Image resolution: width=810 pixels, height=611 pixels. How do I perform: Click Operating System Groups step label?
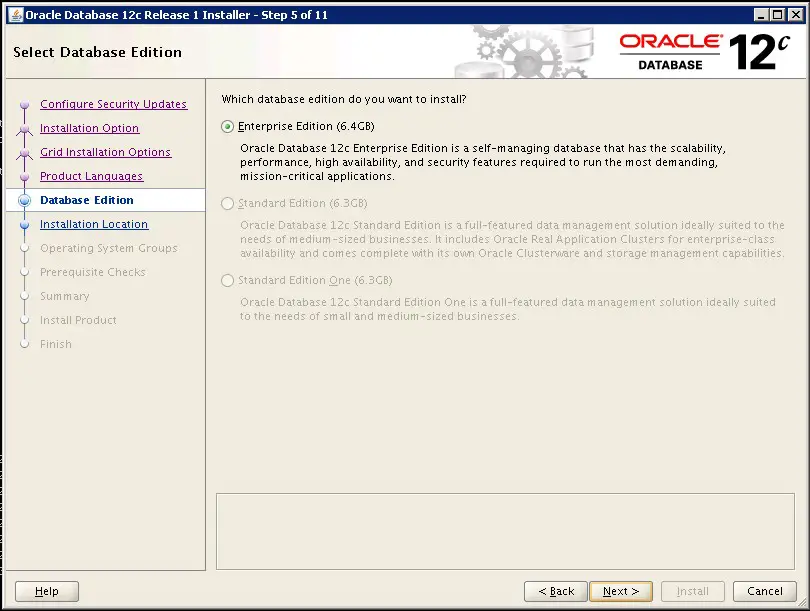108,248
